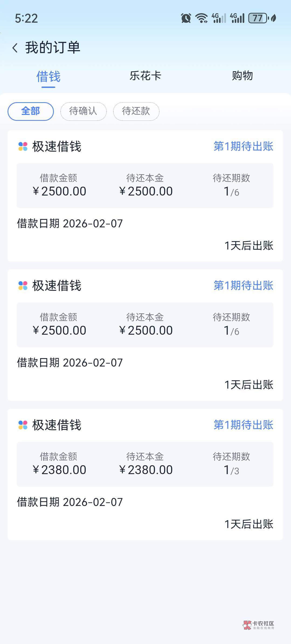The height and width of the screenshot is (644, 291).
Task: Tap the 我的订单 page title
Action: 53,48
